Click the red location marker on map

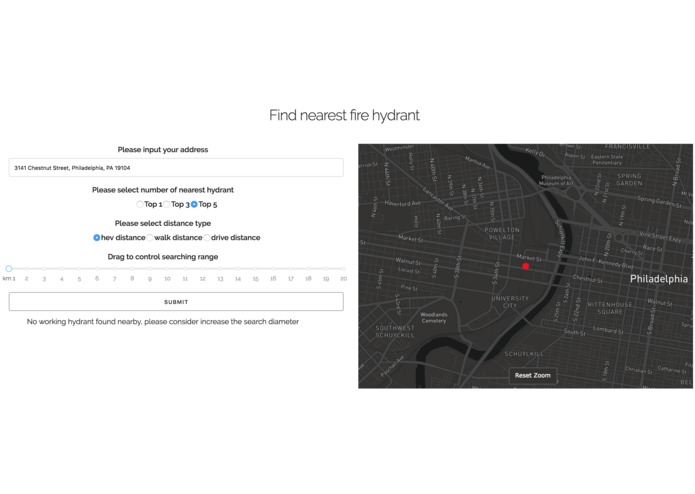coord(525,266)
